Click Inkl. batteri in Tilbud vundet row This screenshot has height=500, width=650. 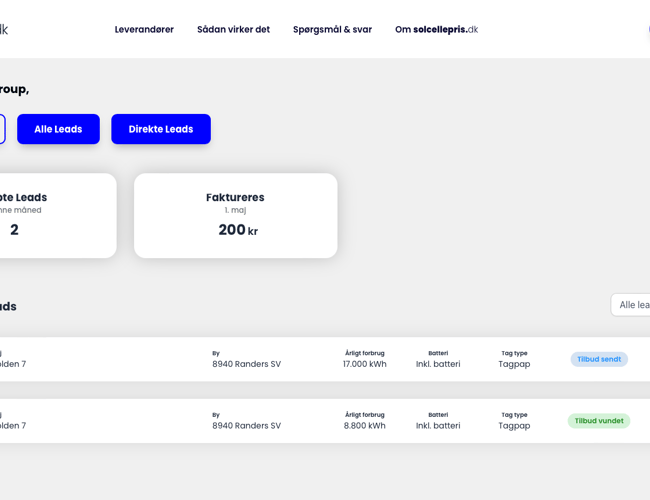point(438,426)
